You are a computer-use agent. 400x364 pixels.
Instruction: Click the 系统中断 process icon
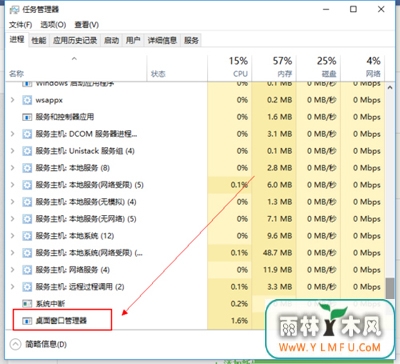27,304
